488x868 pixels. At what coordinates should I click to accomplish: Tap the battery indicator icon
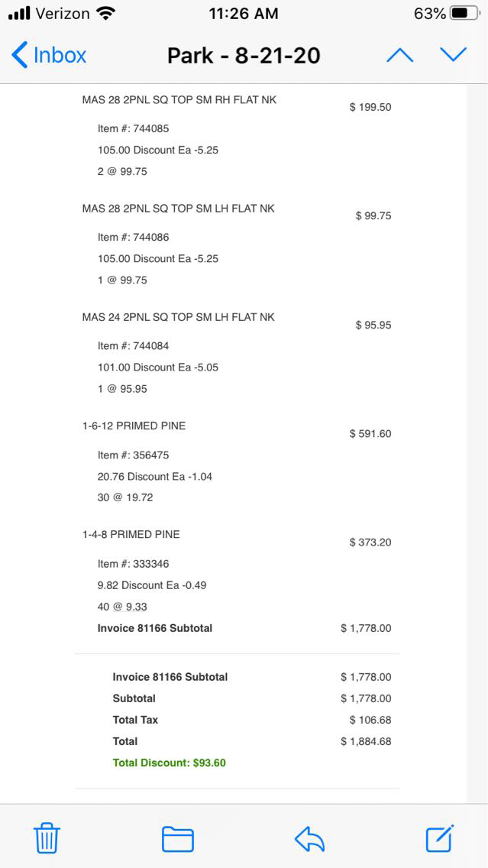pyautogui.click(x=464, y=13)
